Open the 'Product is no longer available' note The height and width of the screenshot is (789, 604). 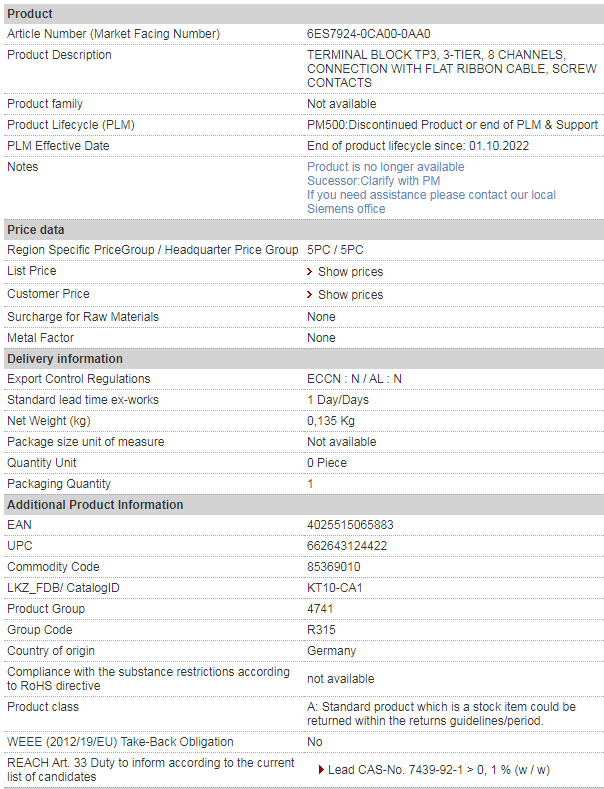pyautogui.click(x=386, y=167)
